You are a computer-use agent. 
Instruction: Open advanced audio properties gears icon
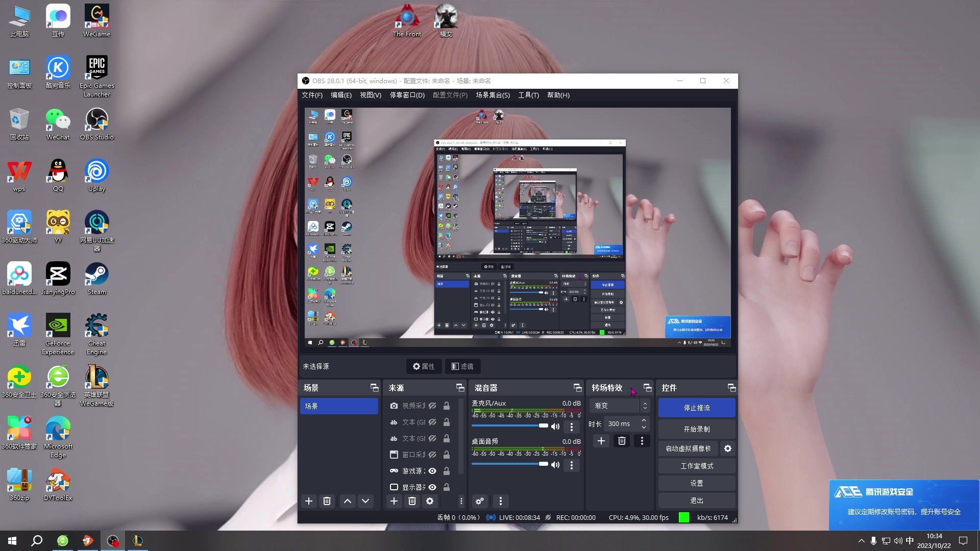pyautogui.click(x=480, y=501)
